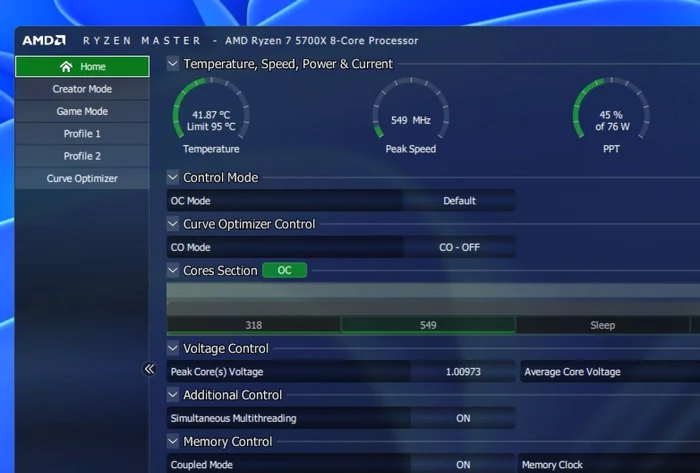This screenshot has height=473, width=700.
Task: Select the core showing 549
Action: 428,325
